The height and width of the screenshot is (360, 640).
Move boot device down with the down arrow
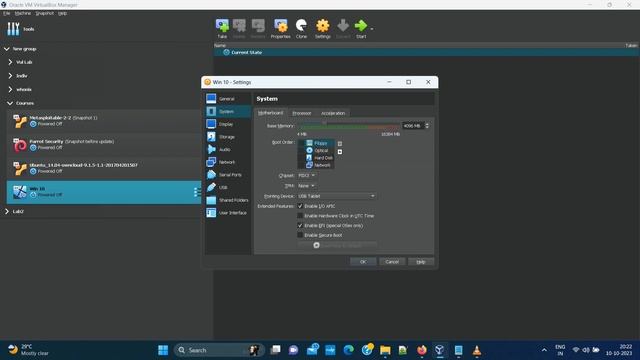pyautogui.click(x=340, y=152)
